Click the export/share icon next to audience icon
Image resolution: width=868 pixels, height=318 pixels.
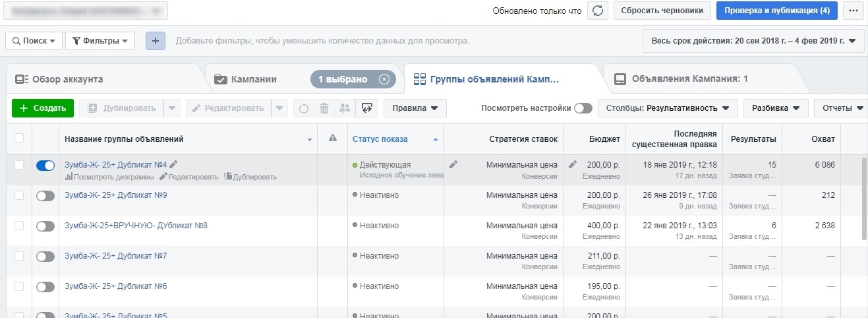pyautogui.click(x=367, y=108)
